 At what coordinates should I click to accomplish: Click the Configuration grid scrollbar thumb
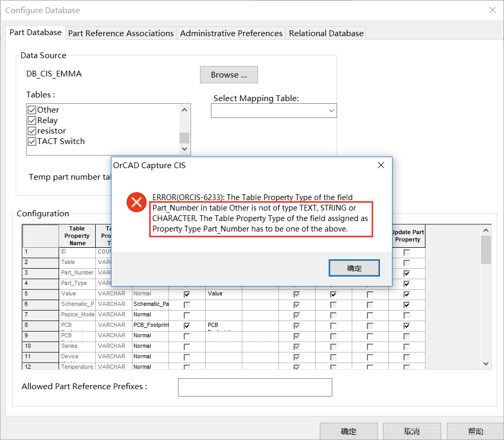pyautogui.click(x=486, y=250)
